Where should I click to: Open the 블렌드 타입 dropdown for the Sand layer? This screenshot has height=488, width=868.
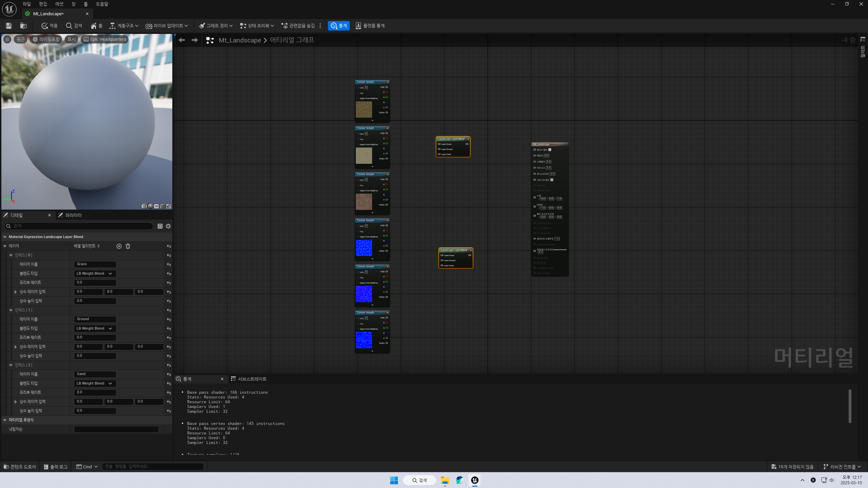click(x=95, y=384)
